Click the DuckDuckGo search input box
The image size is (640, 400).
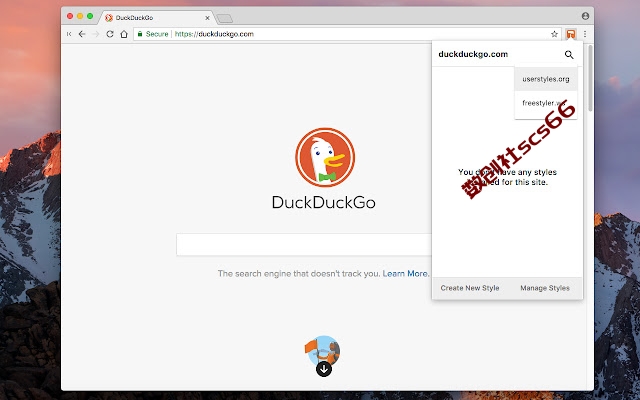click(x=304, y=244)
